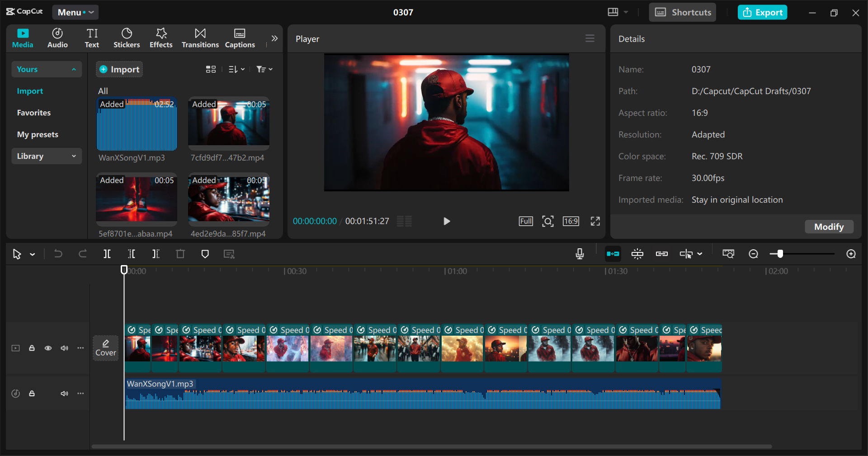The width and height of the screenshot is (868, 456).
Task: Open the sort media dropdown
Action: click(x=236, y=69)
